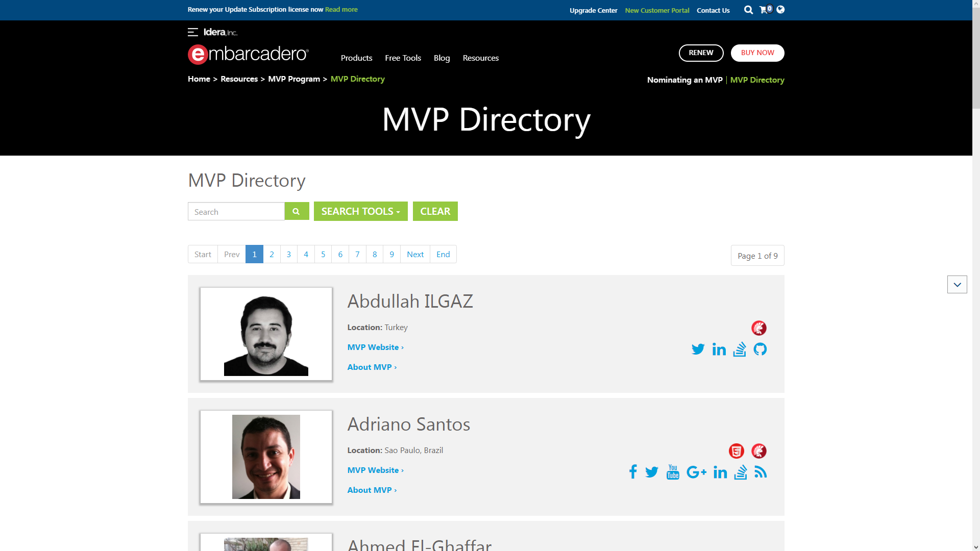The image size is (980, 551).
Task: Open Abdullah ILGAZ's Twitter profile
Action: [698, 349]
